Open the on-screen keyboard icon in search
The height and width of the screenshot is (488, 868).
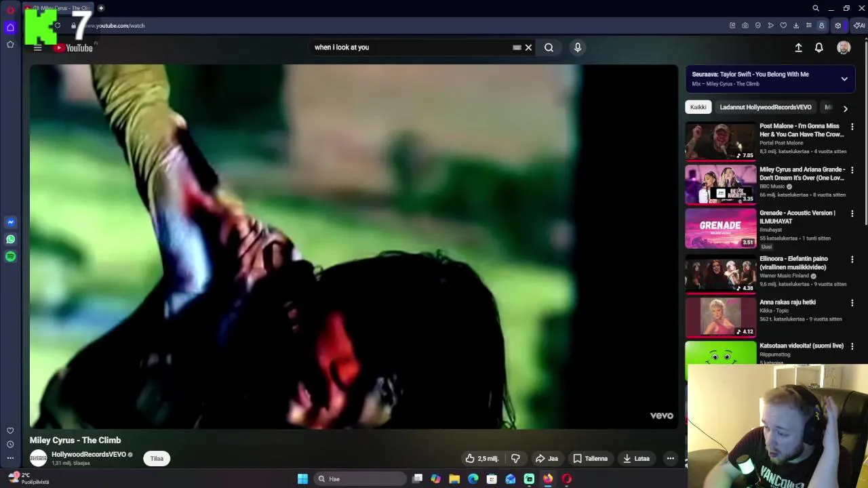coord(517,47)
